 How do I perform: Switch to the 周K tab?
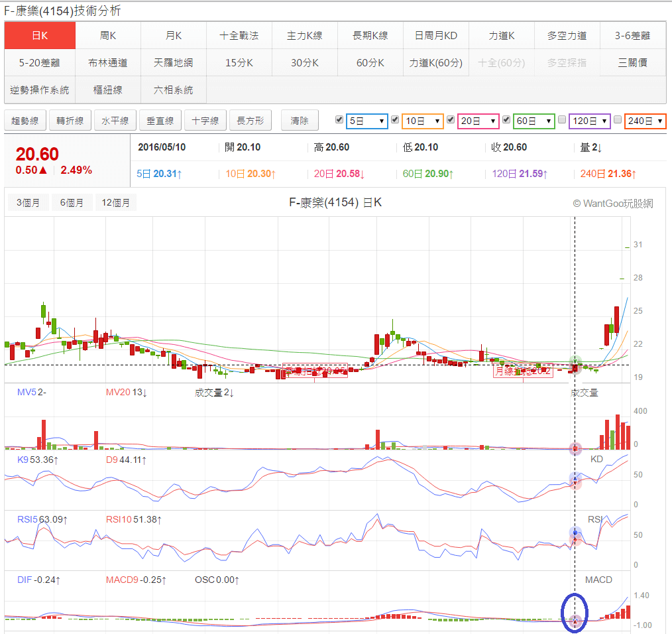click(108, 36)
